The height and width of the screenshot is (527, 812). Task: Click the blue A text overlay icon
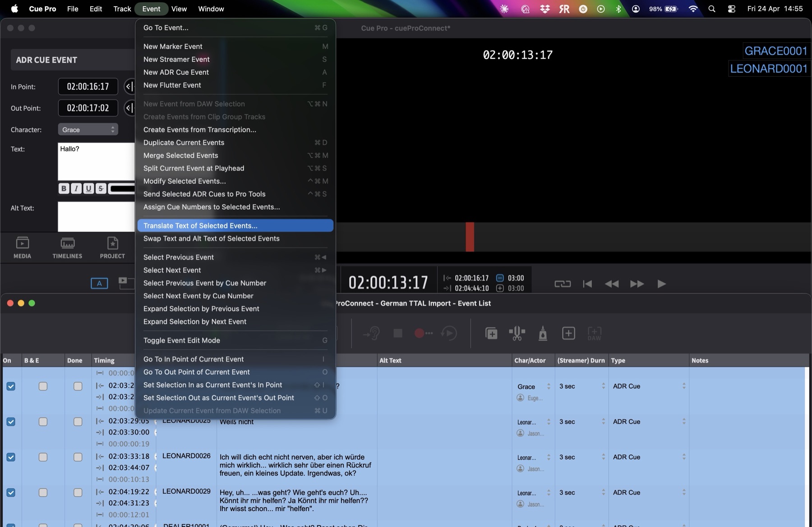click(x=99, y=283)
